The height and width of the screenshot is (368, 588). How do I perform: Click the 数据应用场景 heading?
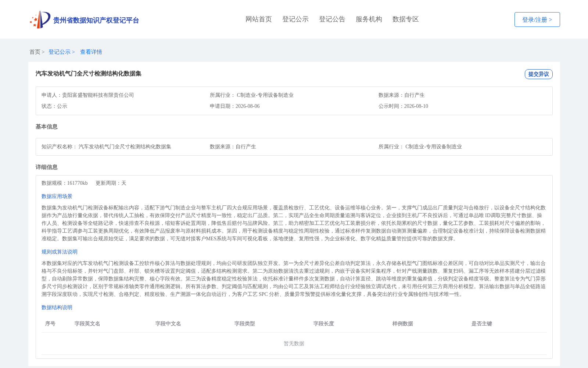coord(57,196)
